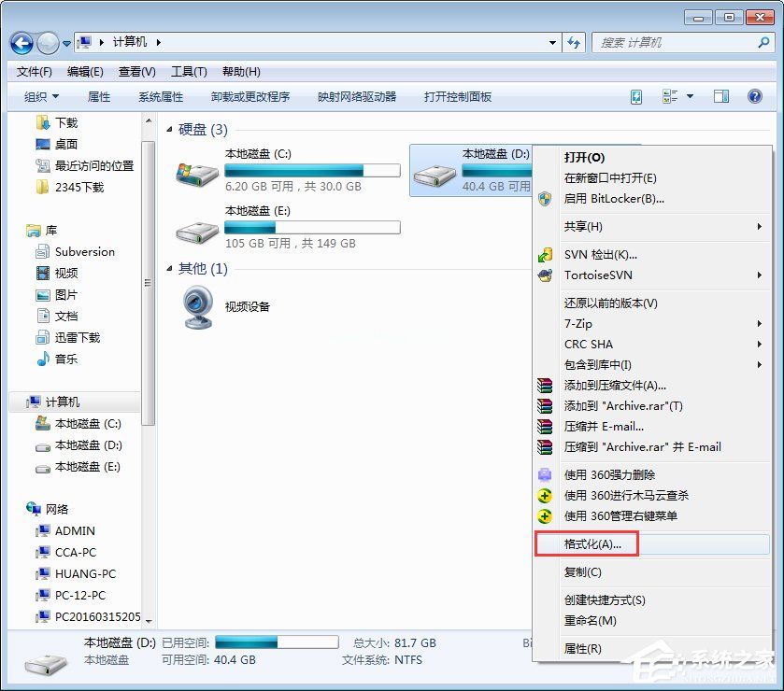Click the 7-Zip archive icon
Image resolution: width=784 pixels, height=691 pixels.
click(x=546, y=323)
